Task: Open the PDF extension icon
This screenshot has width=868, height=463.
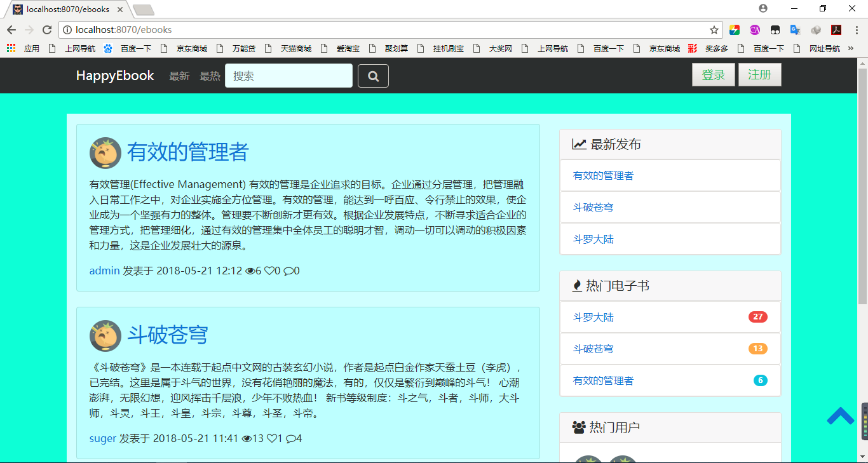Action: point(836,30)
